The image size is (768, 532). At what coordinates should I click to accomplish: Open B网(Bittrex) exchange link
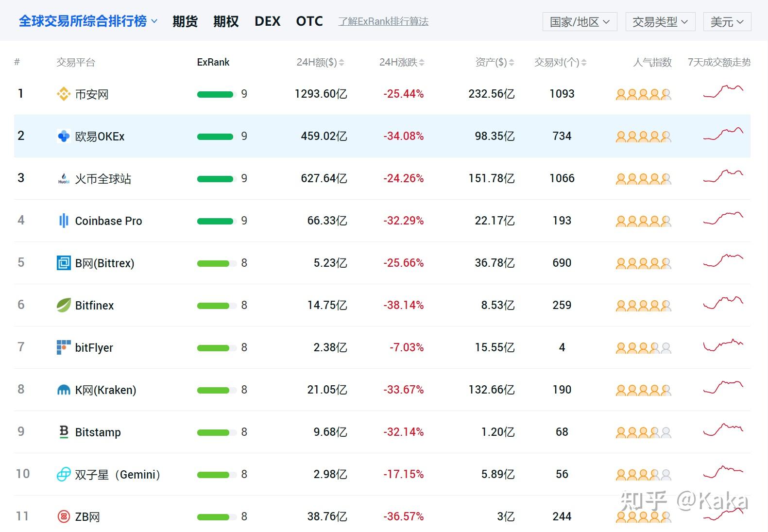[x=104, y=263]
